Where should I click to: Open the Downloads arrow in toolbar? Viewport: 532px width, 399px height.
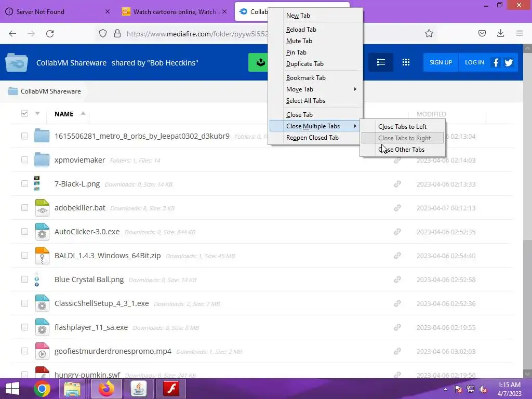click(500, 33)
